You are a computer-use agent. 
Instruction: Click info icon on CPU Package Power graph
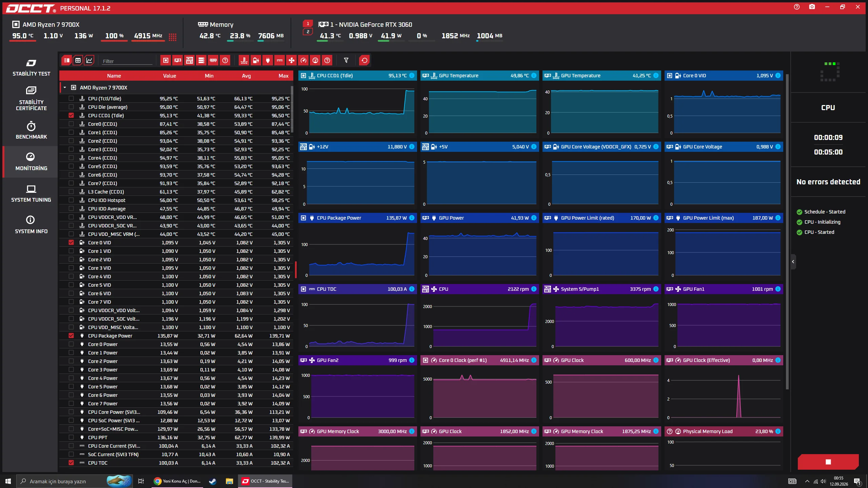412,218
